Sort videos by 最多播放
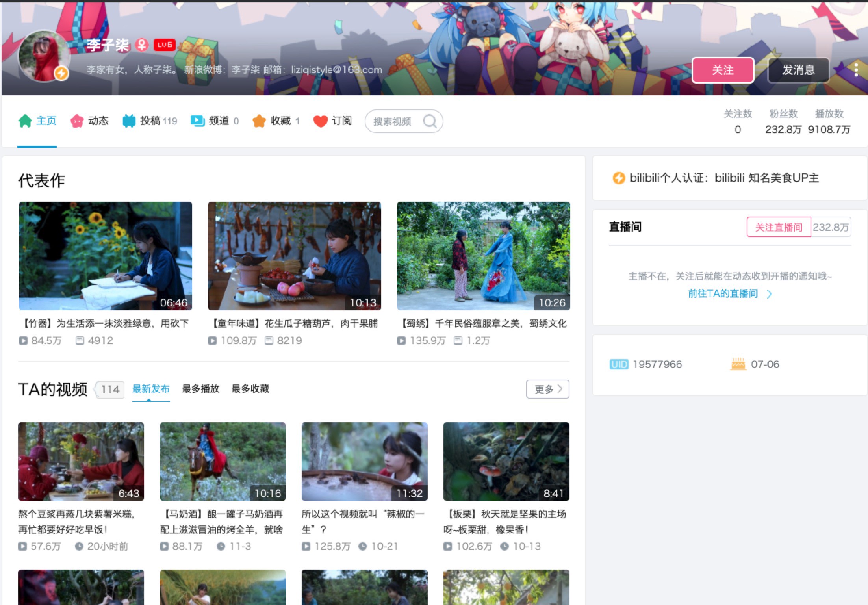The height and width of the screenshot is (605, 868). pos(200,389)
